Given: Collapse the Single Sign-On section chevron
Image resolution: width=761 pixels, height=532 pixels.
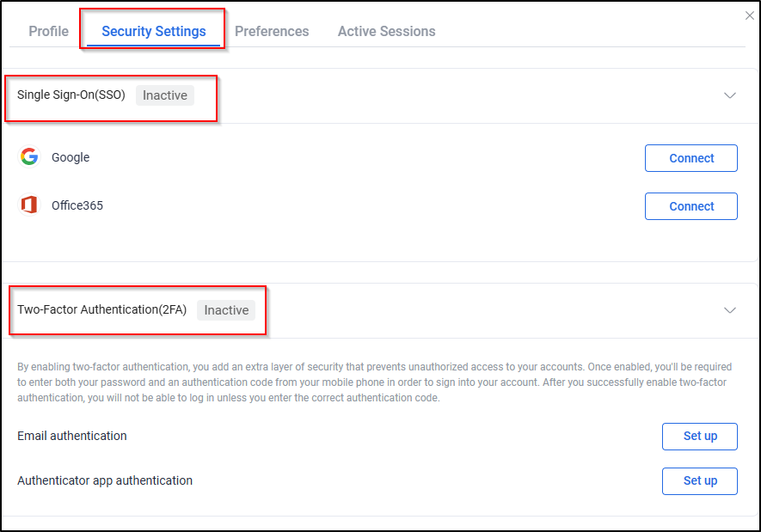Looking at the screenshot, I should pyautogui.click(x=730, y=95).
